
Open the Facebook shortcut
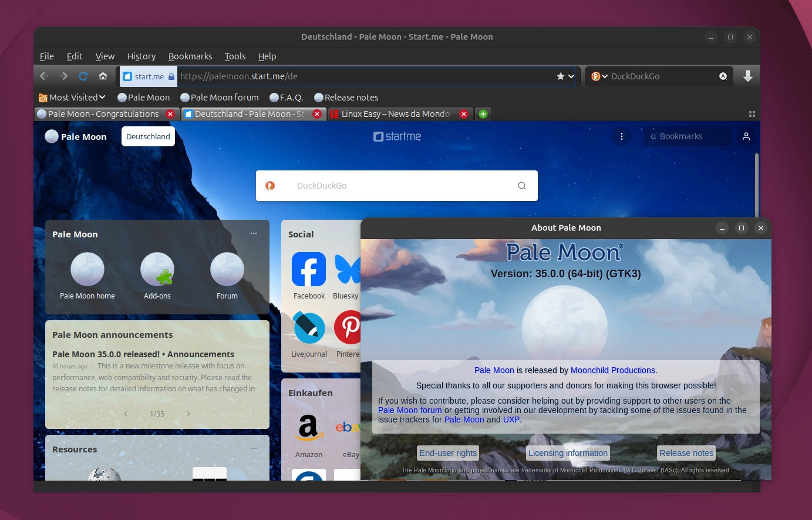pos(309,269)
